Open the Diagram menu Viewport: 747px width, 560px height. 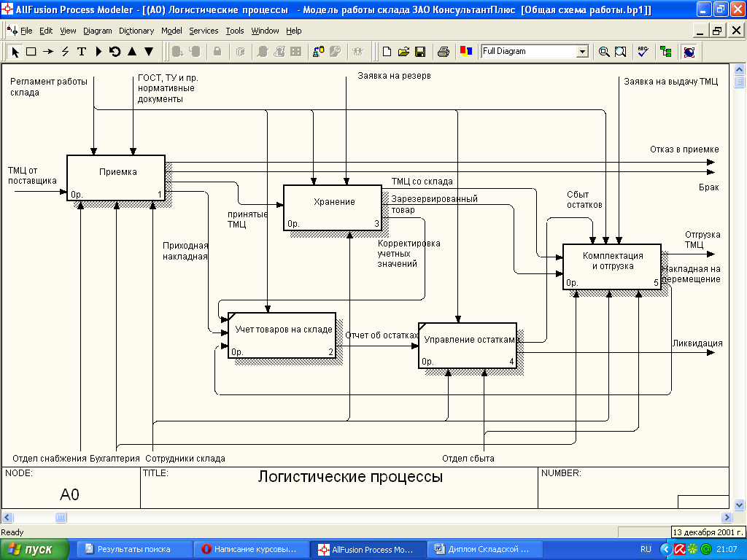97,31
